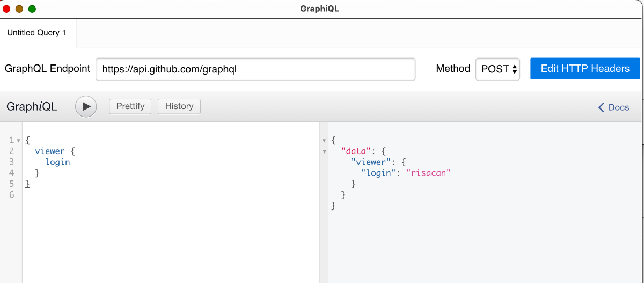Close the GraphiQL window with red button
Viewport: 644px width, 283px height.
[7, 9]
